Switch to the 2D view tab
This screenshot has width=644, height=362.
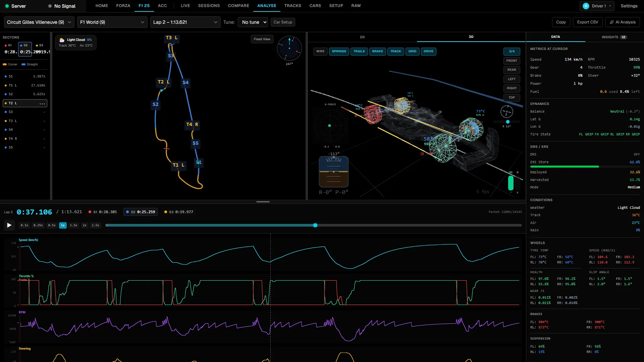tap(362, 37)
